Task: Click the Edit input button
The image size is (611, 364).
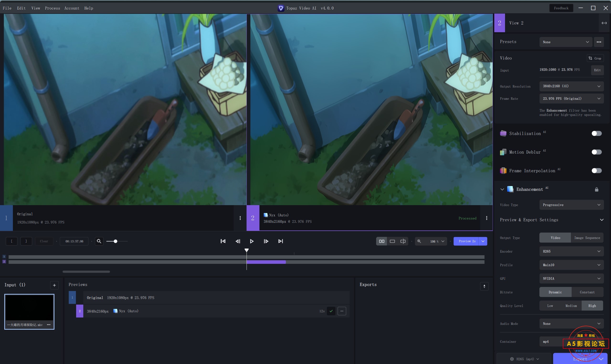Action: coord(597,70)
